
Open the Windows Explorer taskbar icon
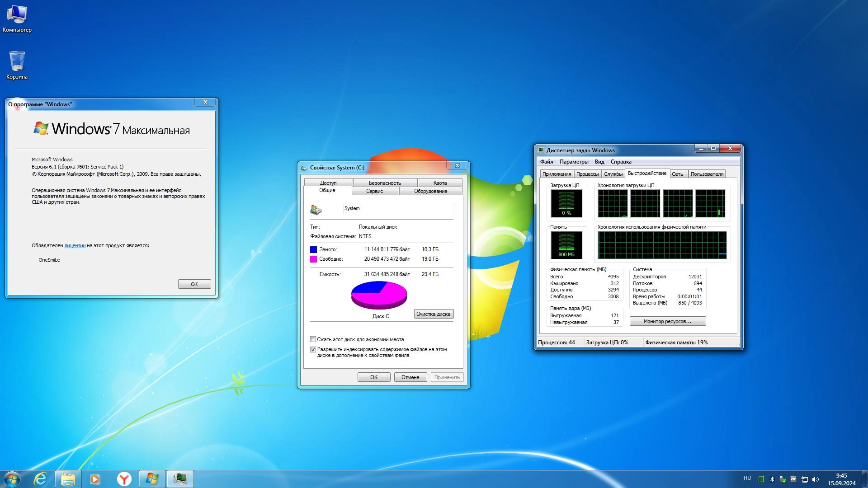[x=68, y=479]
